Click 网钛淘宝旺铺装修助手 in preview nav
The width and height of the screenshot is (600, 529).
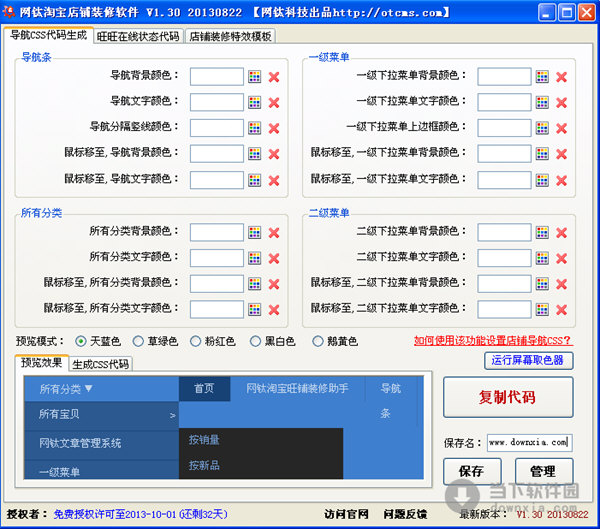point(297,388)
